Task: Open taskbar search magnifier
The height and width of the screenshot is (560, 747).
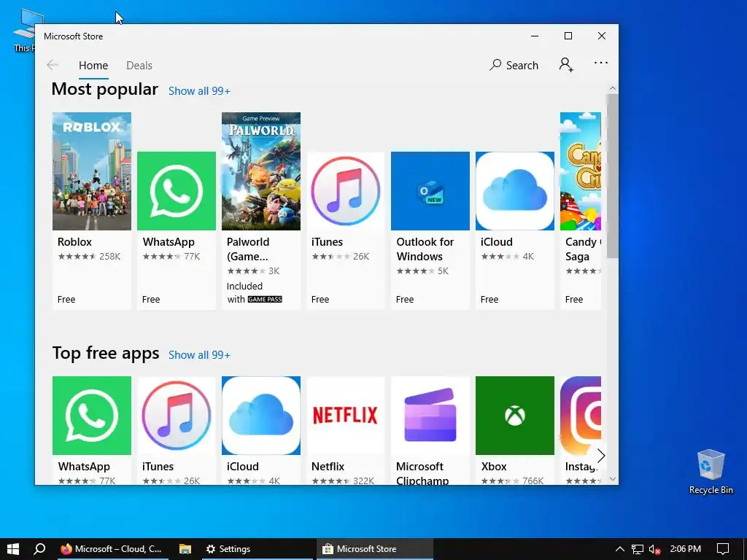Action: [39, 549]
